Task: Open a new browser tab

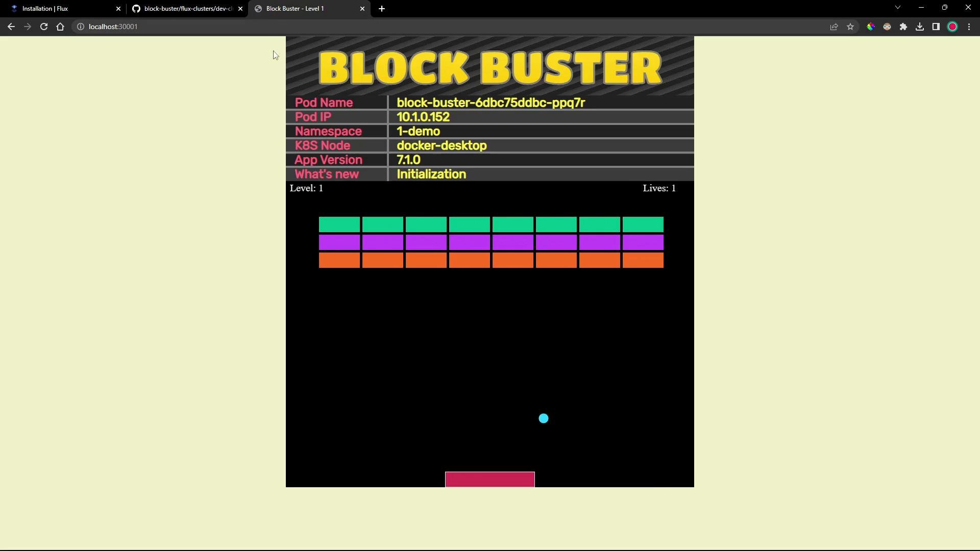Action: click(382, 9)
